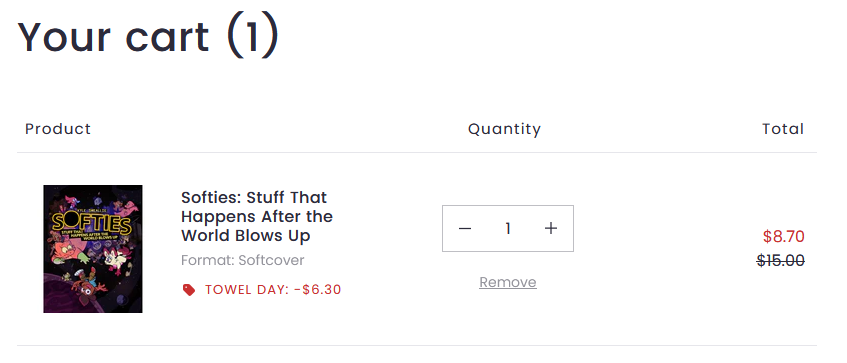The image size is (847, 363).
Task: Click the -$6.30 discount amount
Action: (x=318, y=290)
